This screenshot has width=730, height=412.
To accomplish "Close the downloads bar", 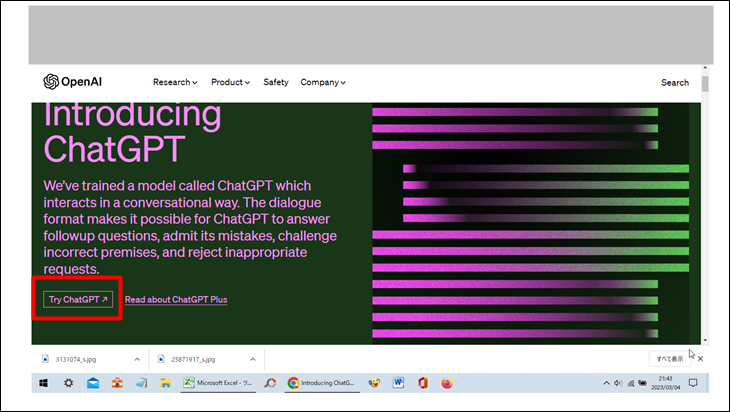I will click(700, 359).
